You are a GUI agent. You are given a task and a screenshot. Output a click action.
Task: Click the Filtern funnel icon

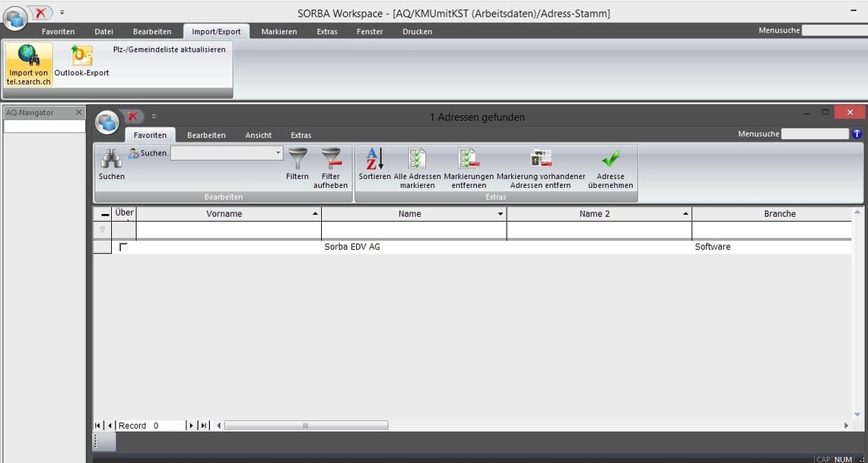pos(297,158)
